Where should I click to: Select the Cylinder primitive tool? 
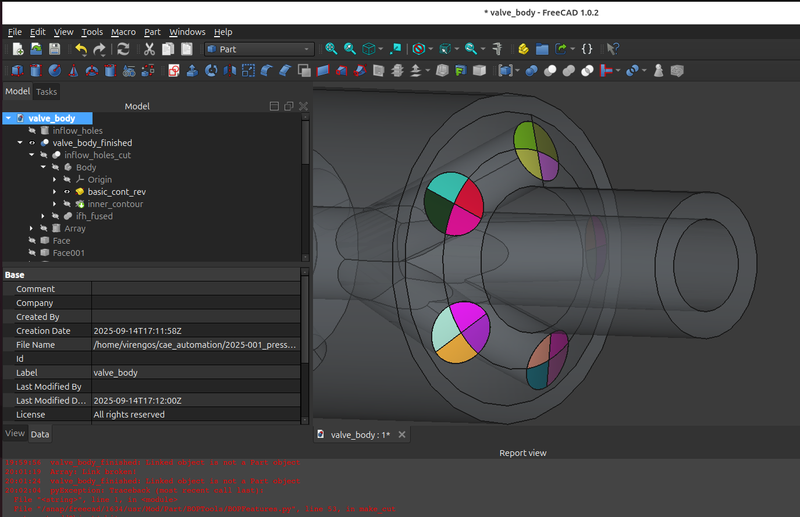pyautogui.click(x=36, y=71)
